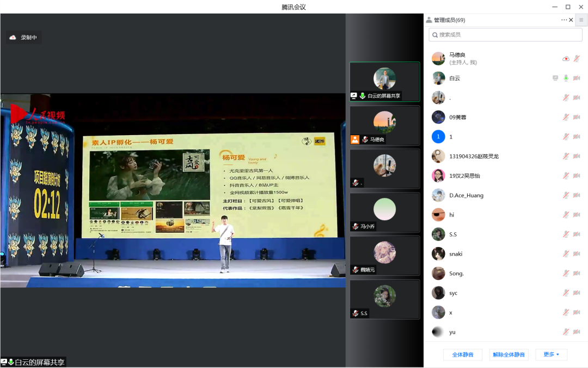Click the hamburger menu icon beside members panel
588x368 pixels.
click(581, 20)
